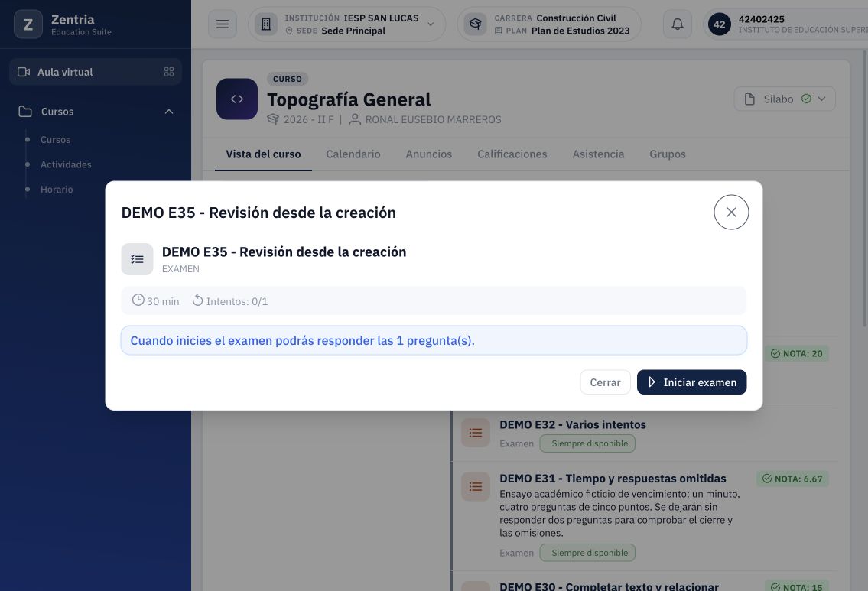This screenshot has width=868, height=591.
Task: Open DEMO E32 - Varios intentos
Action: (x=572, y=425)
